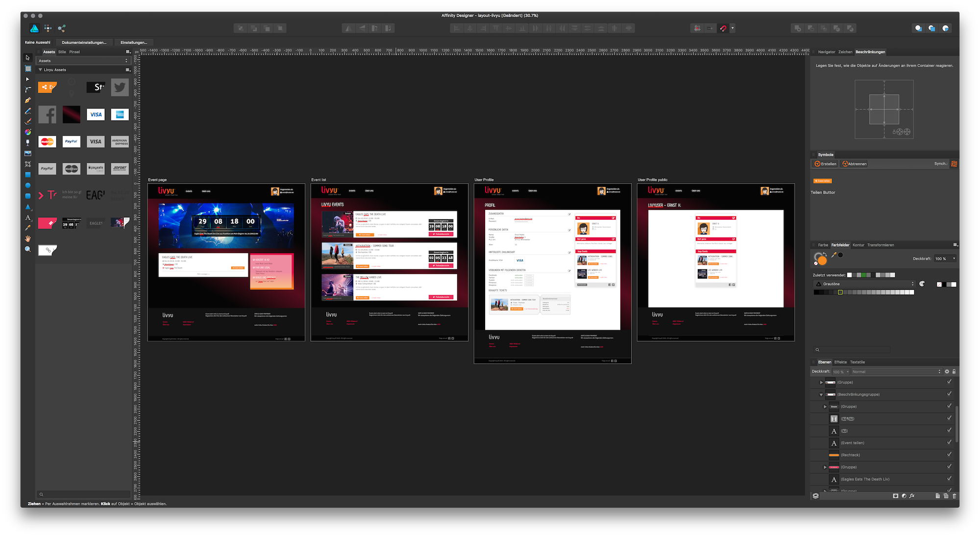Select the Artistic Text tool
The width and height of the screenshot is (980, 537).
click(x=28, y=217)
